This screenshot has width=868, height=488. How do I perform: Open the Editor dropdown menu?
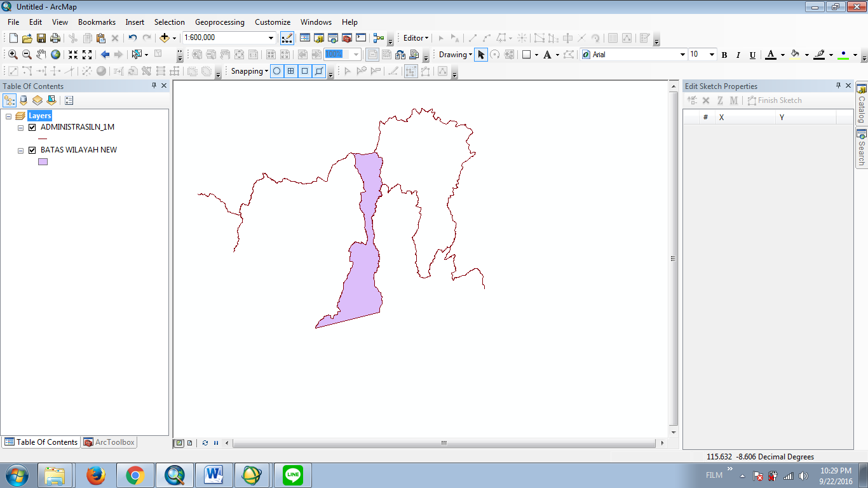pyautogui.click(x=416, y=38)
